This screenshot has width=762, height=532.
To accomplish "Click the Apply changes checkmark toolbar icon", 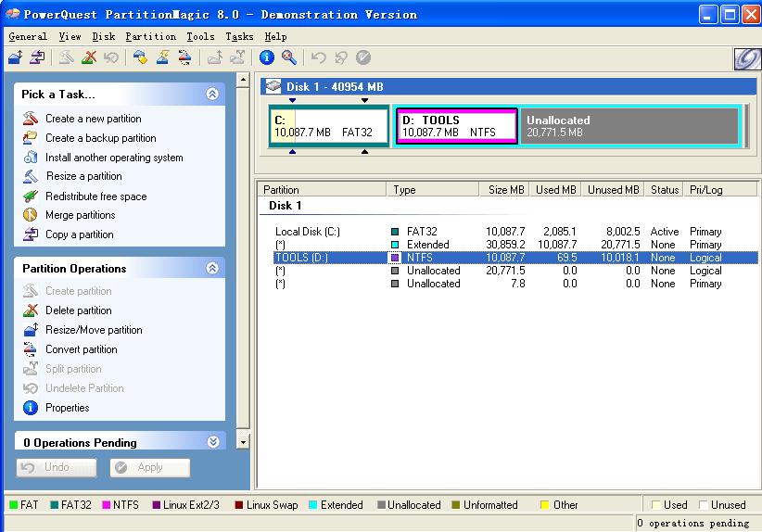I will (x=363, y=57).
